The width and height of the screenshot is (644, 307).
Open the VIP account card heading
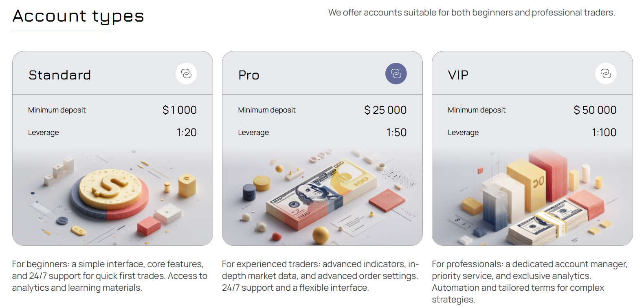(458, 75)
